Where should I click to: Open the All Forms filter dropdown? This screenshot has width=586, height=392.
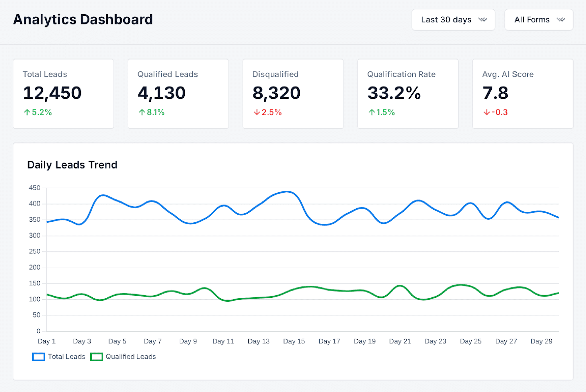532,20
